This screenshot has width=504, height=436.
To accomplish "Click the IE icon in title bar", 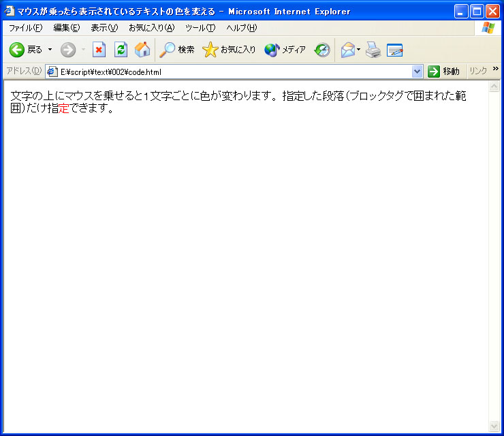I will pos(10,11).
